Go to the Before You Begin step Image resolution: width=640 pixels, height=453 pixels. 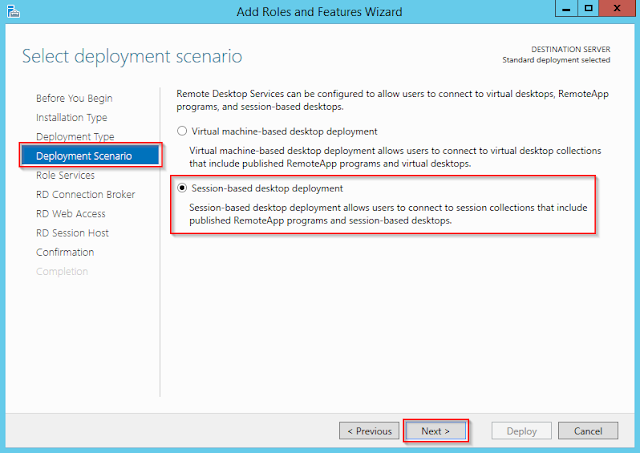[x=74, y=98]
